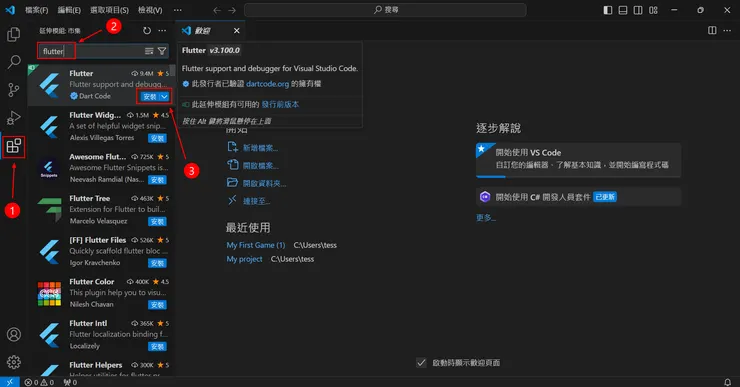Select Flutter Intl extension title
Viewport: 740px width, 387px height.
tap(88, 323)
